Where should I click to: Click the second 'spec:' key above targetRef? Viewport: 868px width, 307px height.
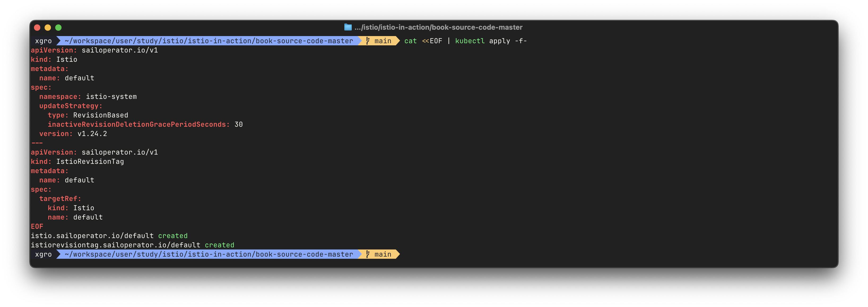pos(41,190)
